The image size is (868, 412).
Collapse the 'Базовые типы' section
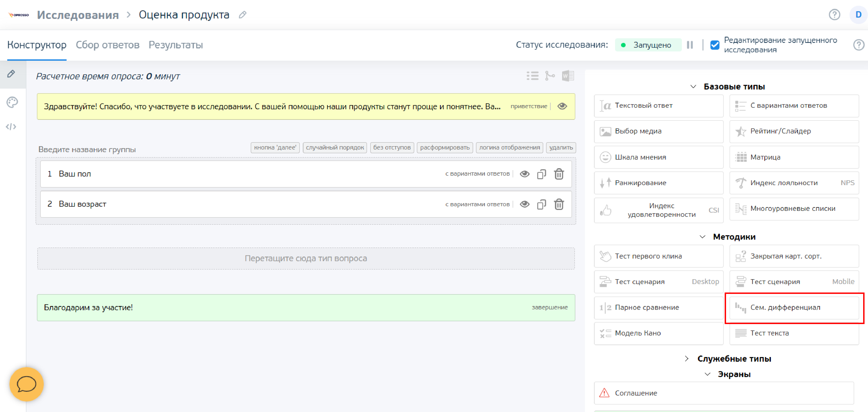tap(693, 87)
